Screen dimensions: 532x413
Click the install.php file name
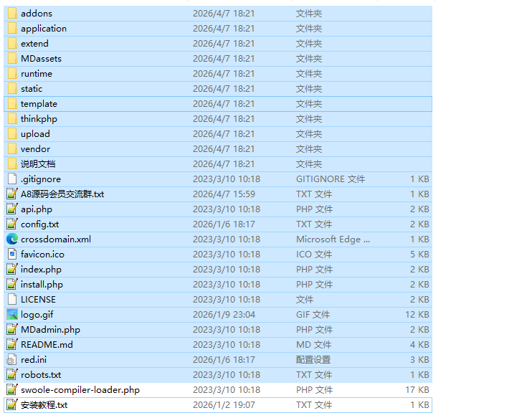[x=42, y=284]
